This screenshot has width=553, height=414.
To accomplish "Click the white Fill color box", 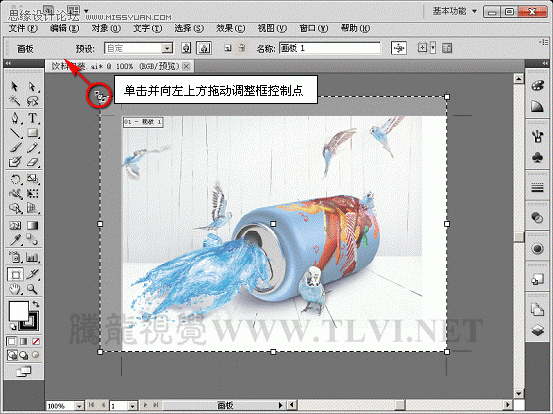I will (19, 311).
